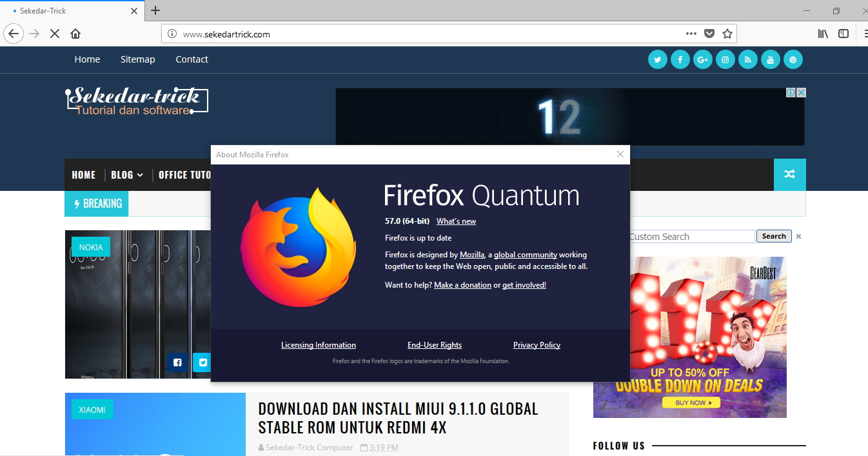Subscribe via the RSS feed icon
Screen dimensions: 868x456
(x=747, y=59)
